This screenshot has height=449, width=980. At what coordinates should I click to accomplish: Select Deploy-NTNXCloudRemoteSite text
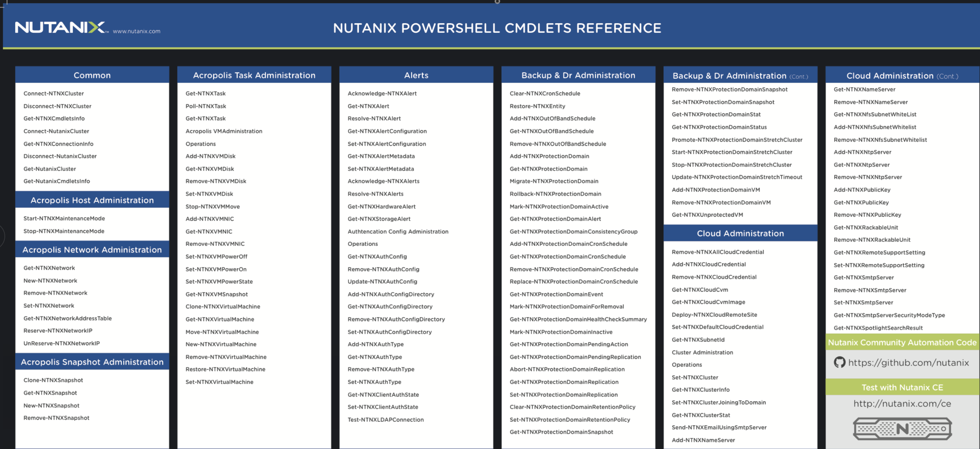pyautogui.click(x=714, y=315)
